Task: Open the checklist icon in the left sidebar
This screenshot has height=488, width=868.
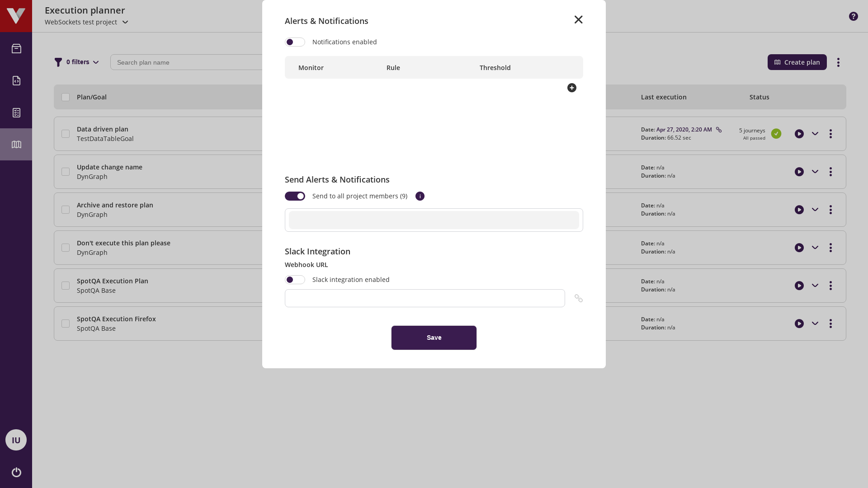Action: tap(16, 113)
